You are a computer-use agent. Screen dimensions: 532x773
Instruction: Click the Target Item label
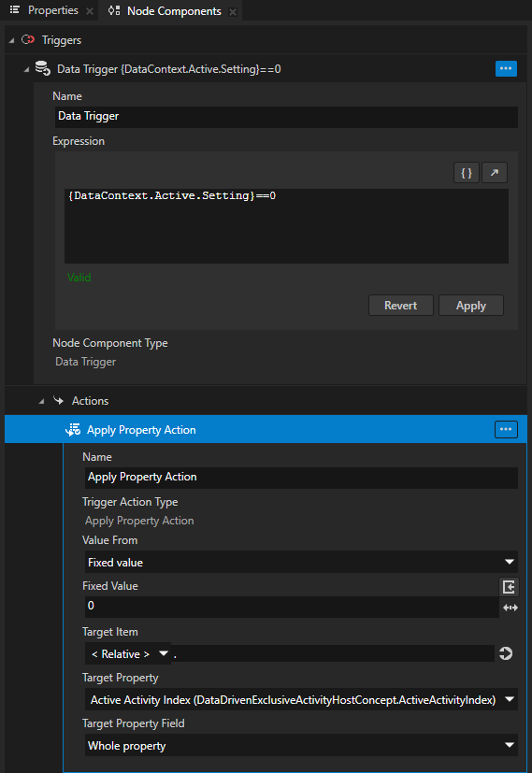(x=110, y=632)
